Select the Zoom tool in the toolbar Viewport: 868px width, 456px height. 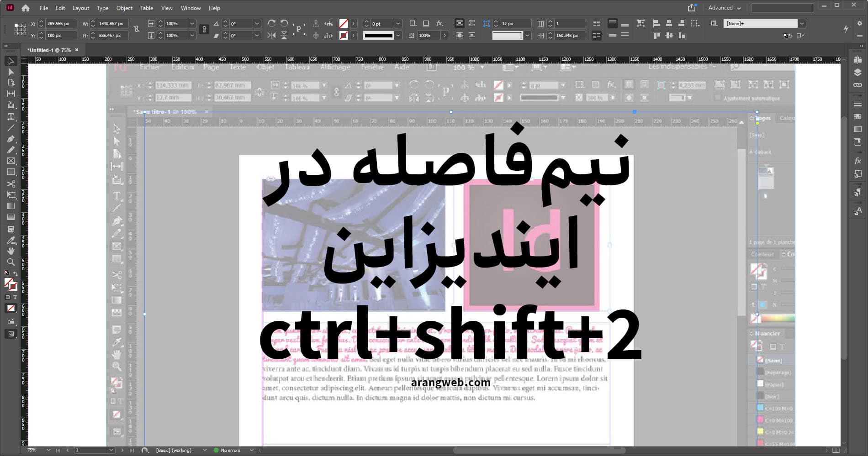pyautogui.click(x=11, y=262)
